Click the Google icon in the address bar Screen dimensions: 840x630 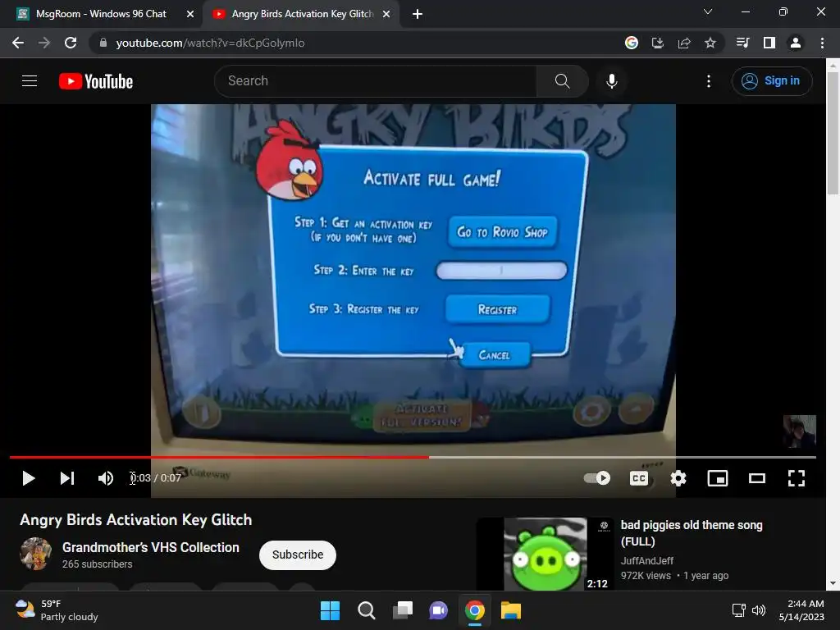[632, 43]
